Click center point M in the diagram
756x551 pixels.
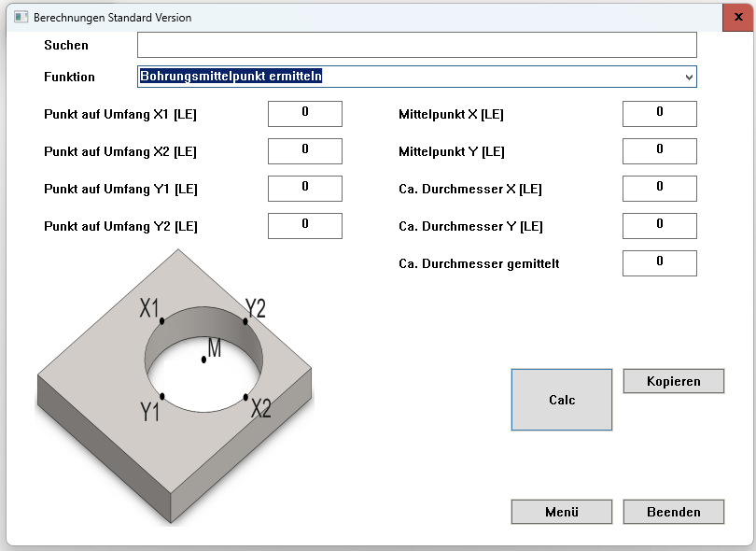[204, 359]
